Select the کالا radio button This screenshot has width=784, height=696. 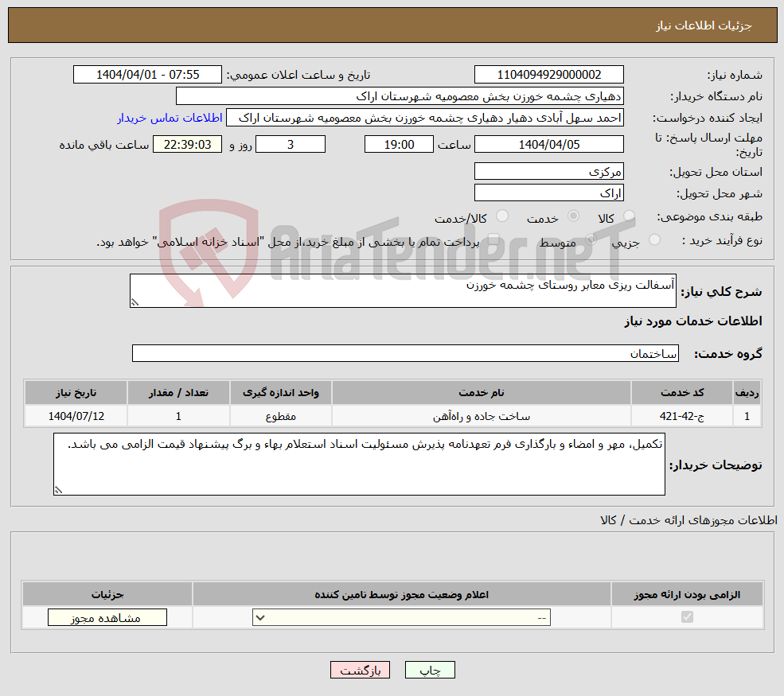[629, 216]
